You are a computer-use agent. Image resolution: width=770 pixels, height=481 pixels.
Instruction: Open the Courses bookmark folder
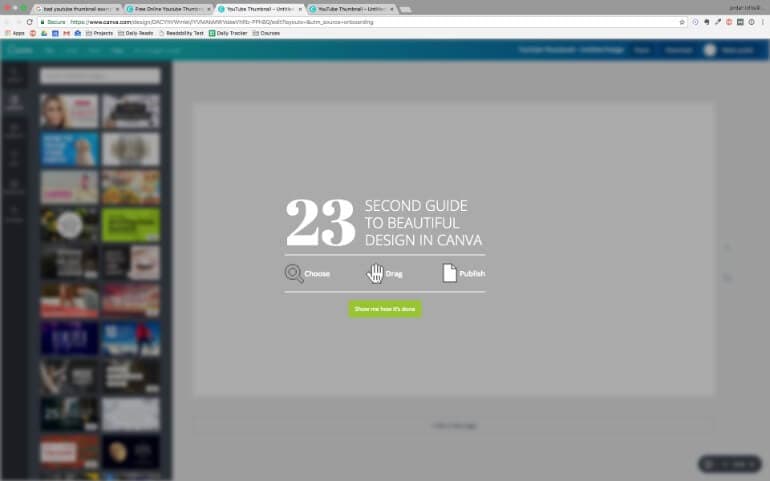pos(267,33)
